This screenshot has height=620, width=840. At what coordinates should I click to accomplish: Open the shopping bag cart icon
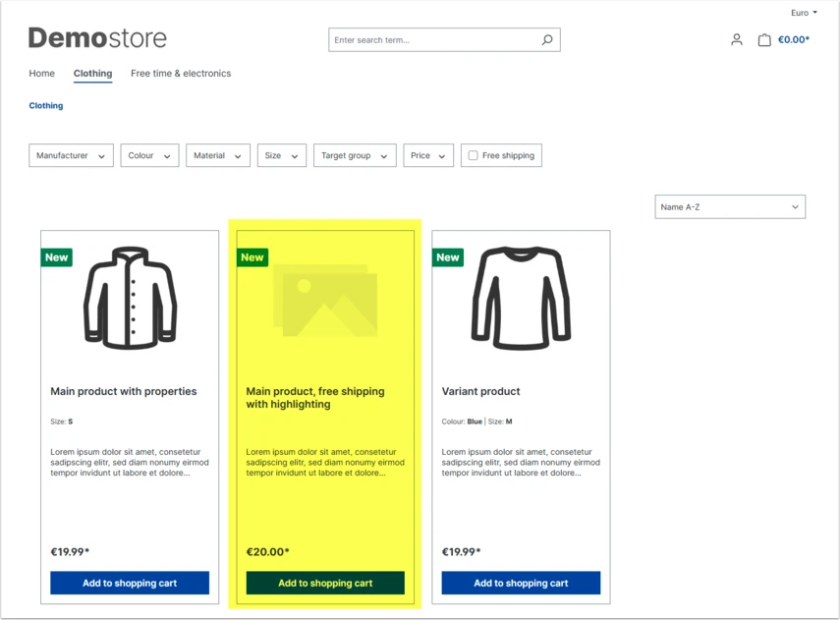(x=764, y=39)
